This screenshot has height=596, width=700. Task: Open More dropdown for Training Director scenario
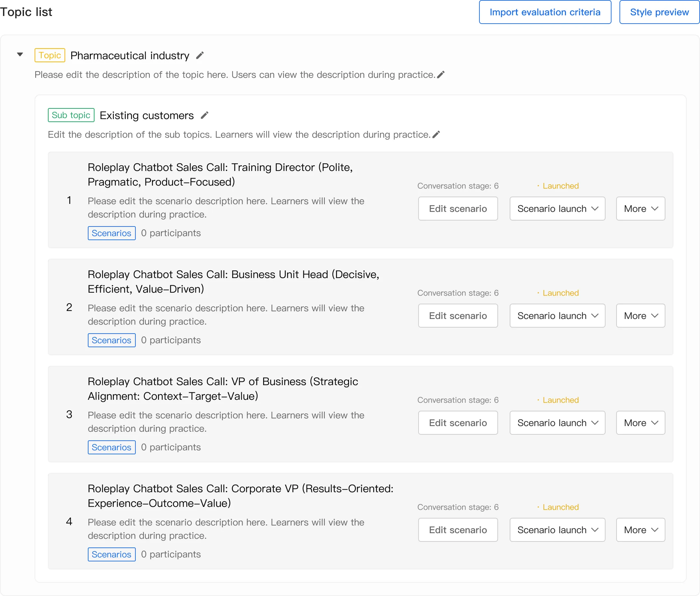point(640,209)
